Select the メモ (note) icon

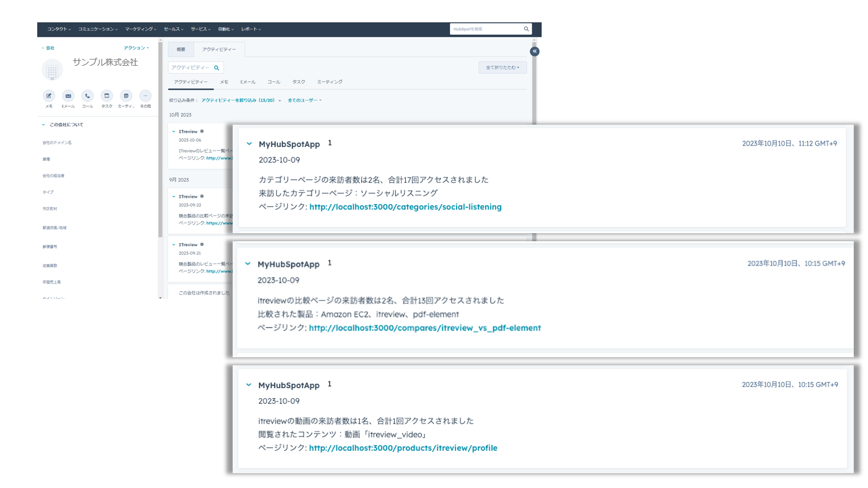pos(48,96)
